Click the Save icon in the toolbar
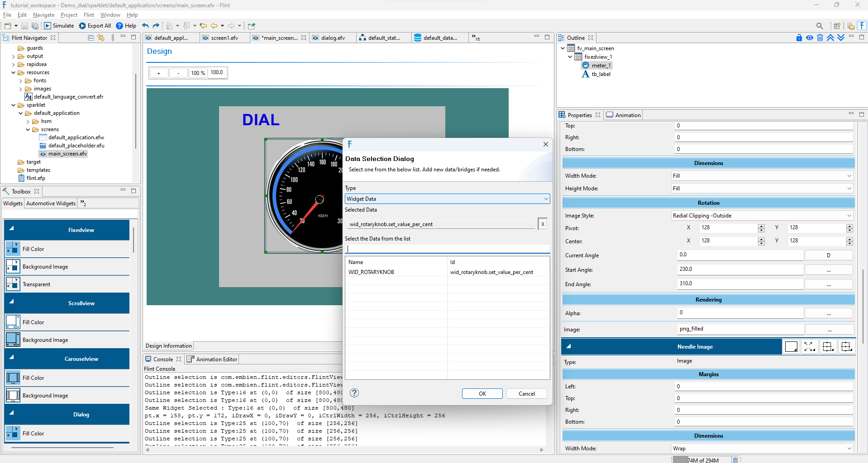This screenshot has width=868, height=463. [x=25, y=26]
